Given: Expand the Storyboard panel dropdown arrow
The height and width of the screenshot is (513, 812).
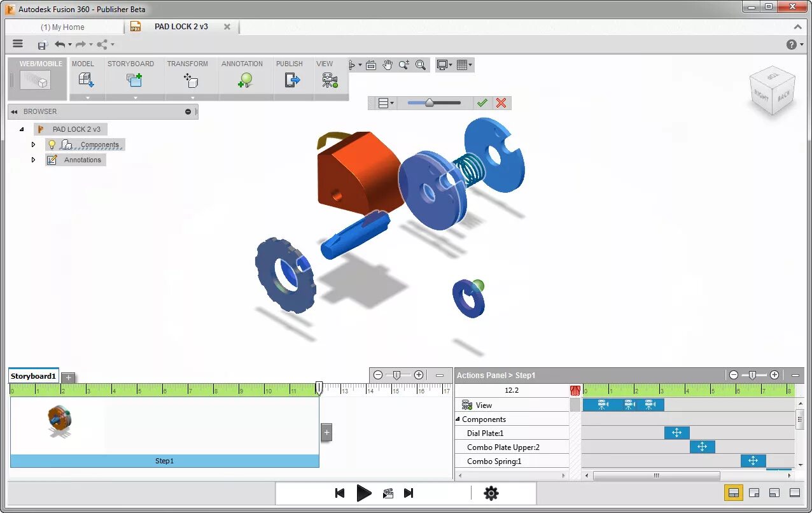Looking at the screenshot, I should click(x=136, y=98).
